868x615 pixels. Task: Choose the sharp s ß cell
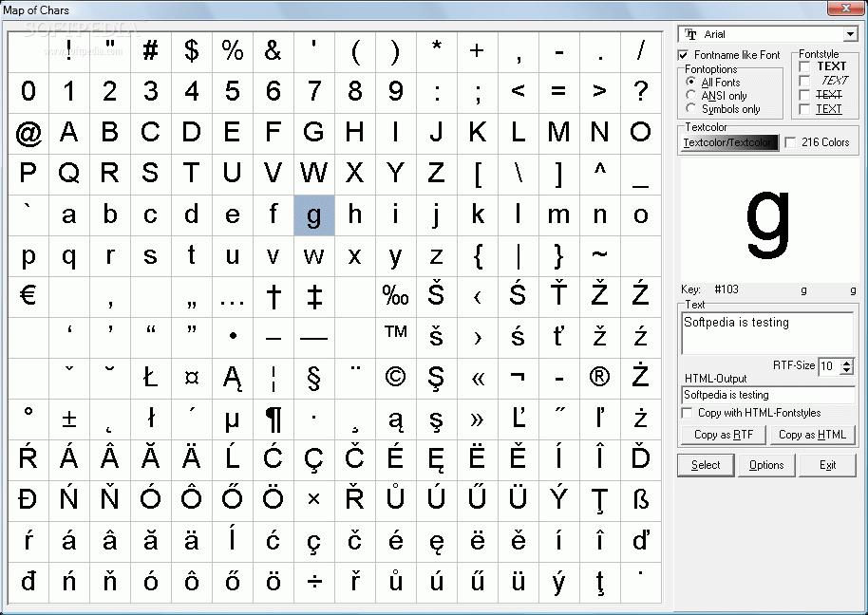click(x=641, y=501)
